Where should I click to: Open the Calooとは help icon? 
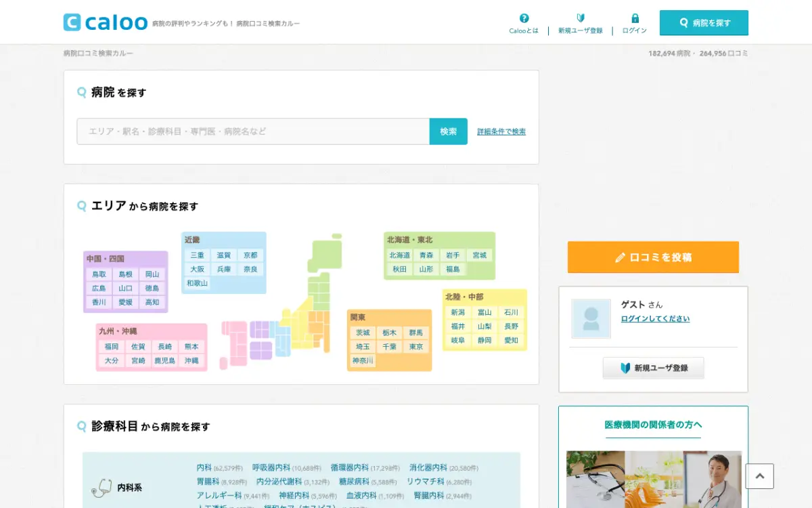coord(524,18)
